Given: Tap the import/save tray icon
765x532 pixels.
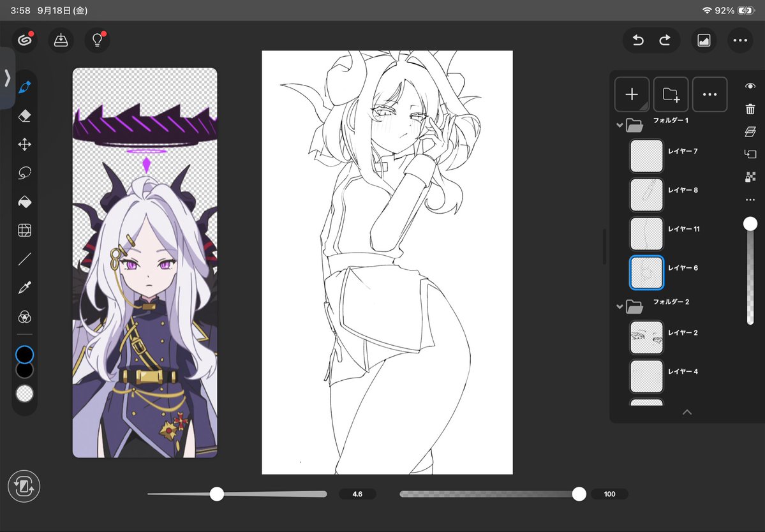Looking at the screenshot, I should coord(61,40).
